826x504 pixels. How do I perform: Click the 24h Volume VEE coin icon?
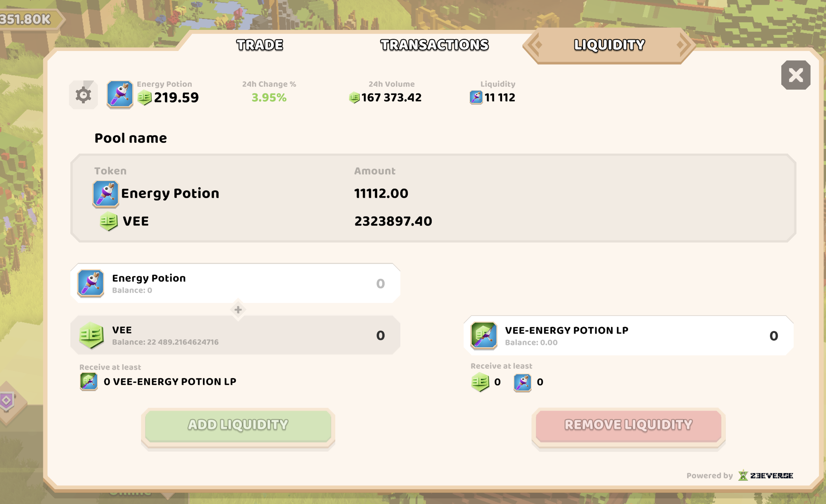354,97
